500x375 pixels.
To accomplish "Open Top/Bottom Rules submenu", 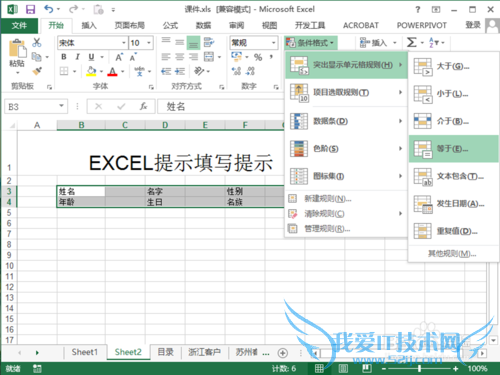I will [x=346, y=93].
